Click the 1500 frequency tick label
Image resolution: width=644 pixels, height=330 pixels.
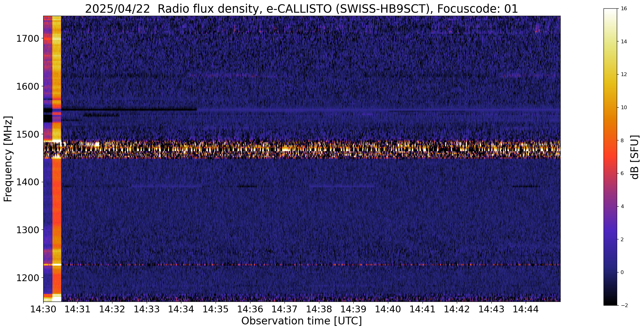27,134
